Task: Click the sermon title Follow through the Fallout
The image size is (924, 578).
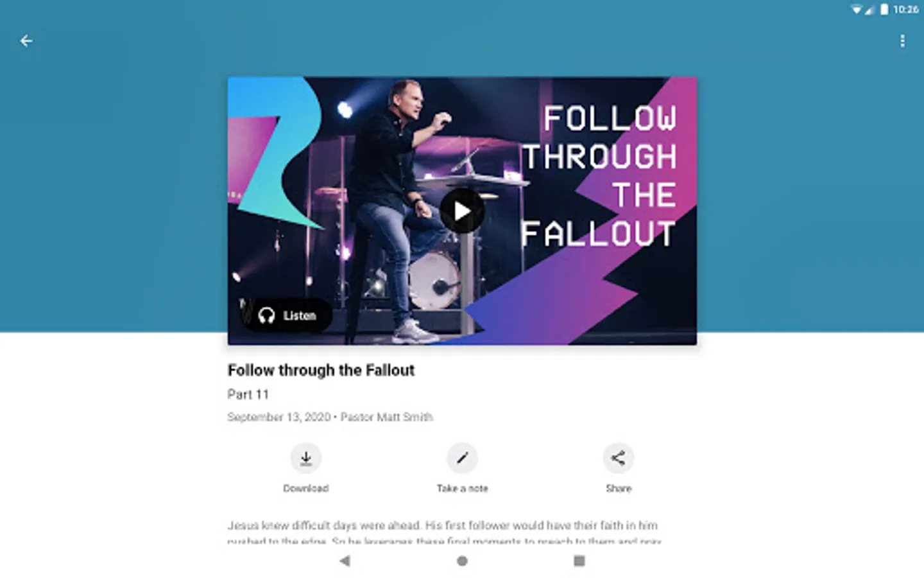Action: [321, 371]
